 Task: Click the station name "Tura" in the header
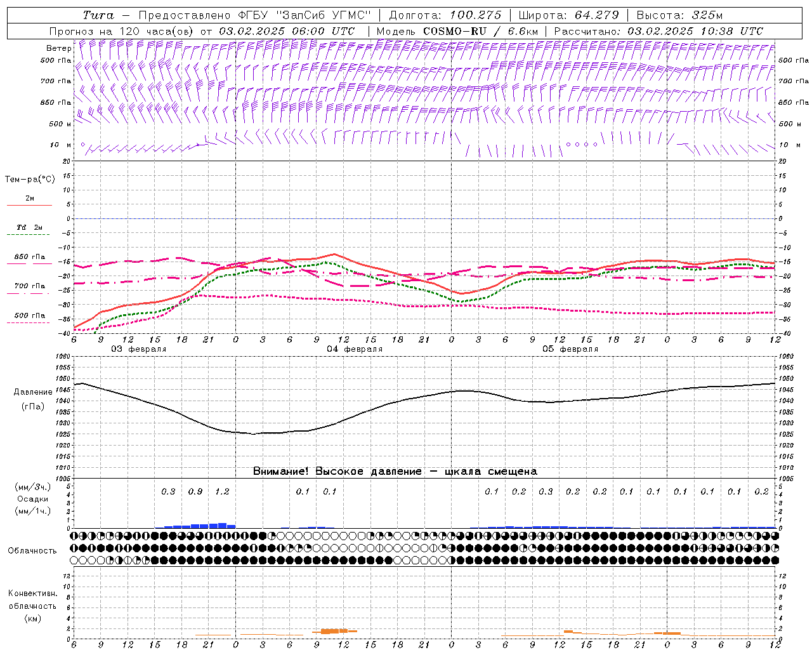pyautogui.click(x=98, y=15)
